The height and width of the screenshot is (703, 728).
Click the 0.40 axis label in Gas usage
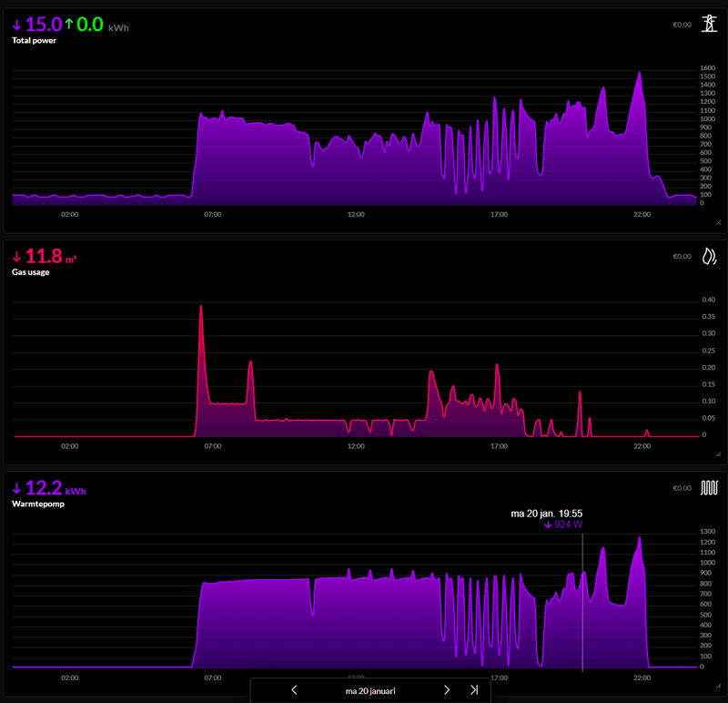coord(709,300)
